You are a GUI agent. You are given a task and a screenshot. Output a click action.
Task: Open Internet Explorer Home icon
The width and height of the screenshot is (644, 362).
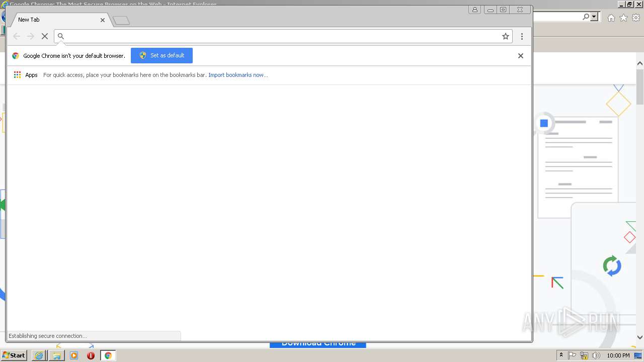[x=611, y=18]
